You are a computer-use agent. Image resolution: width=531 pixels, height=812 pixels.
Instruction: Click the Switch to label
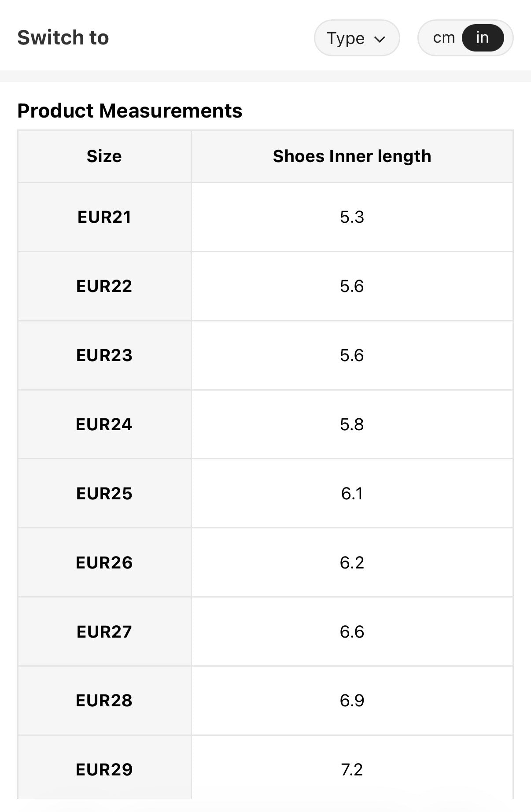click(63, 37)
